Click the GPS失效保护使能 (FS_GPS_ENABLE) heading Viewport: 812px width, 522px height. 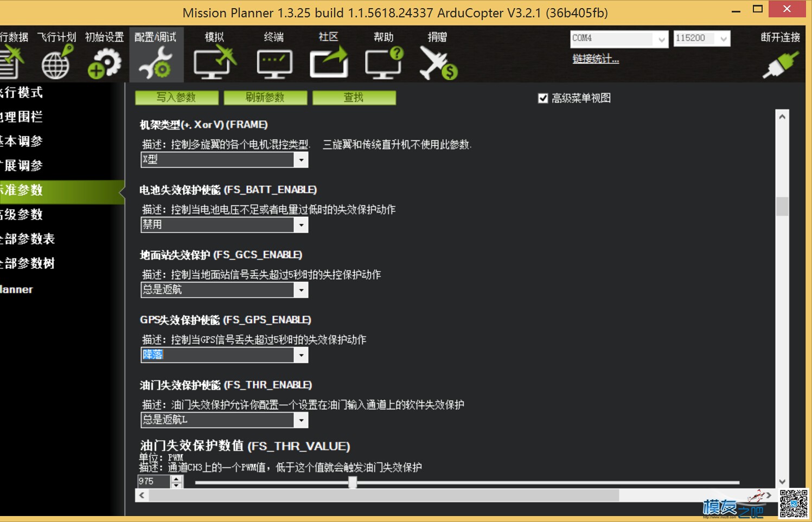tap(226, 320)
